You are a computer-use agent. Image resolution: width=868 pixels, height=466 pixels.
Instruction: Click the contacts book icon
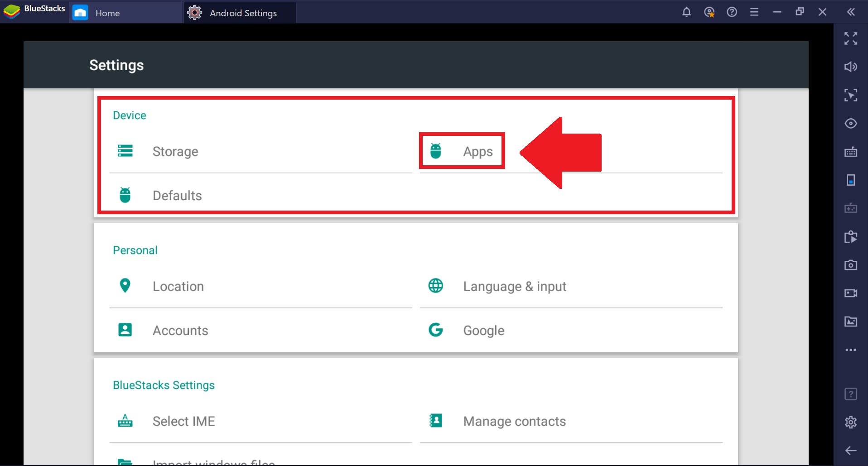436,421
